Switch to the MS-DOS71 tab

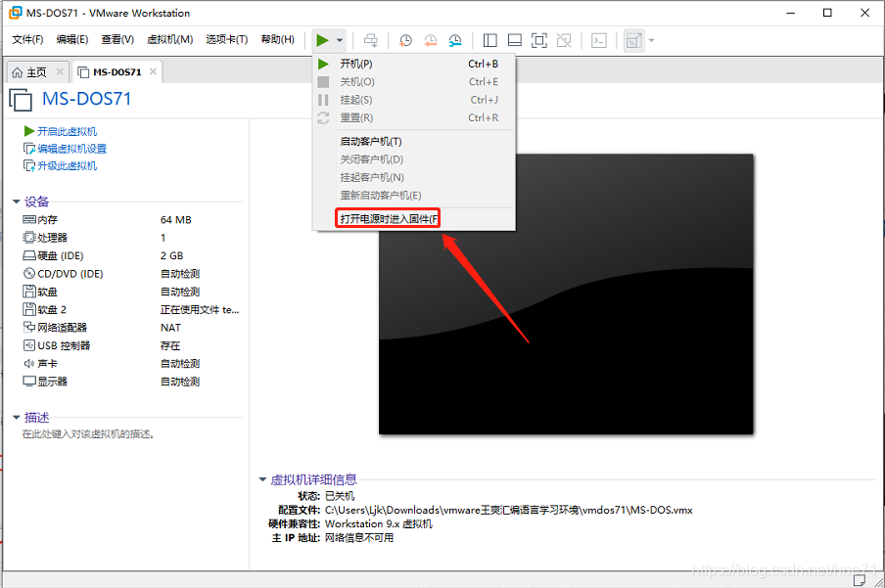pos(116,72)
